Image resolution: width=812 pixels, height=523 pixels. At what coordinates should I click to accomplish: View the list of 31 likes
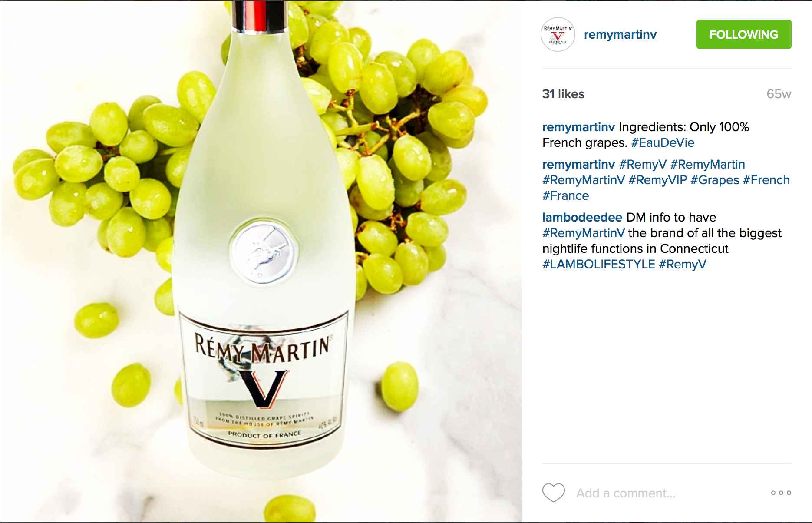[x=563, y=94]
